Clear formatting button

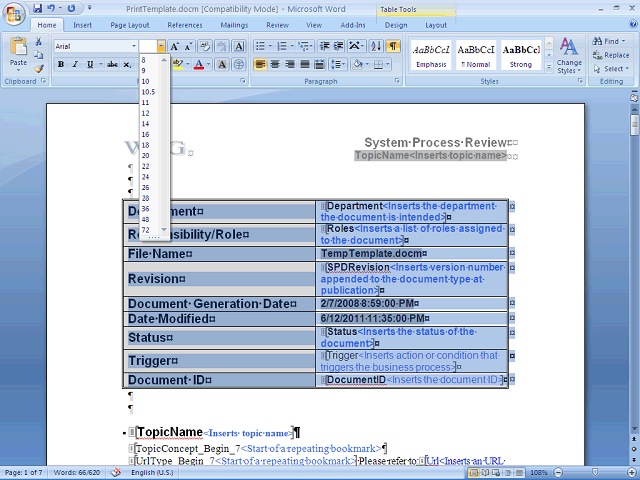point(205,46)
